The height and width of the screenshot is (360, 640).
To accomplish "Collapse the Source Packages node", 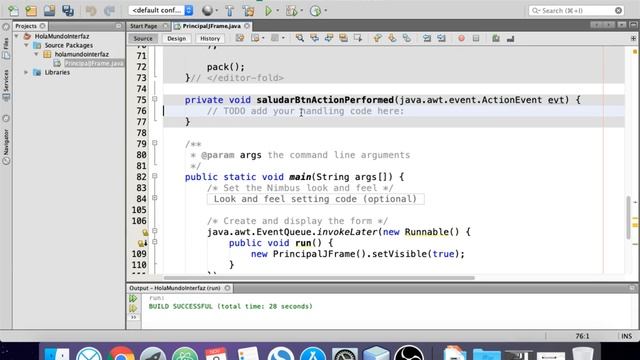I will coord(27,45).
